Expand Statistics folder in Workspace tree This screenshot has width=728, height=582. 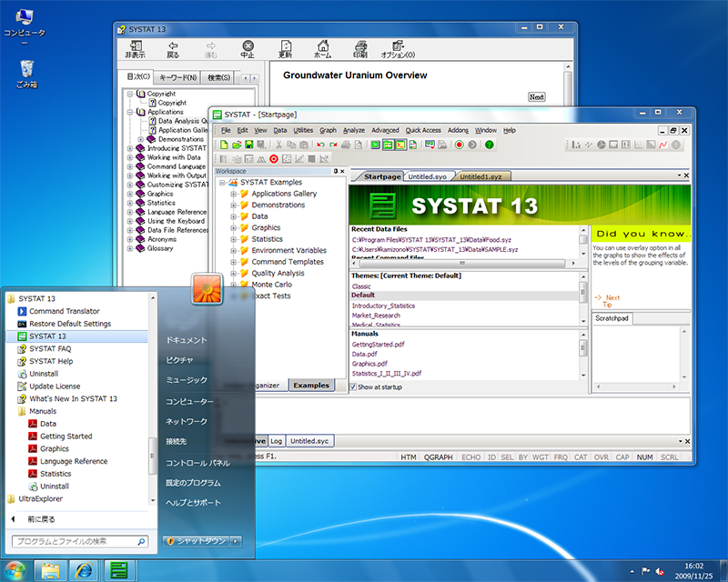pos(234,239)
